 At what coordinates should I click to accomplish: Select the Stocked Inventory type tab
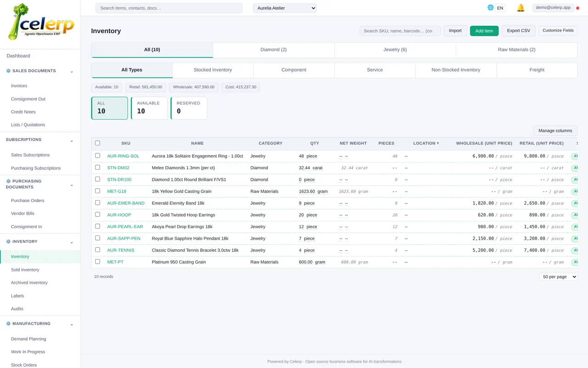[213, 70]
